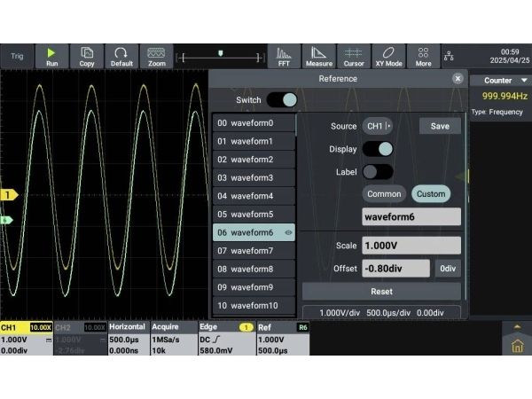Open the Acquire settings tab
532x399 pixels.
174,339
